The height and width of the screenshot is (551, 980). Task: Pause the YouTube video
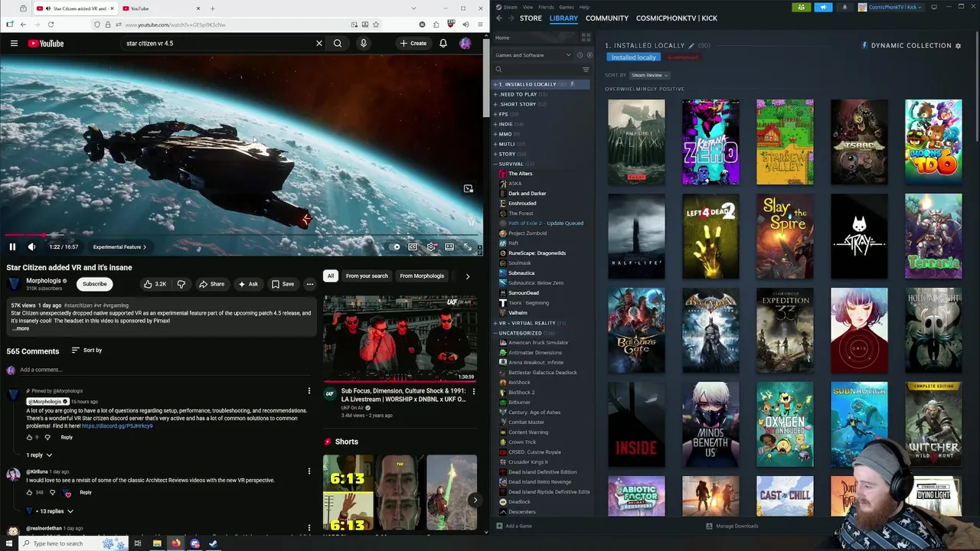click(x=12, y=246)
